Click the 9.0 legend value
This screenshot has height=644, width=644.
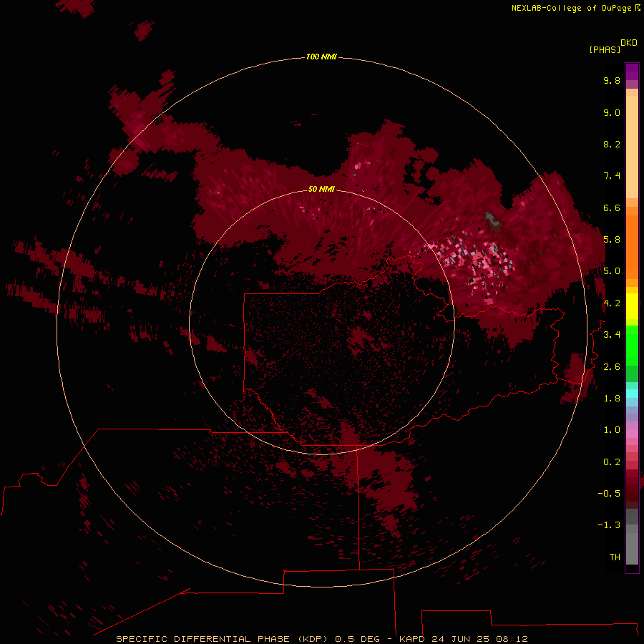point(612,112)
